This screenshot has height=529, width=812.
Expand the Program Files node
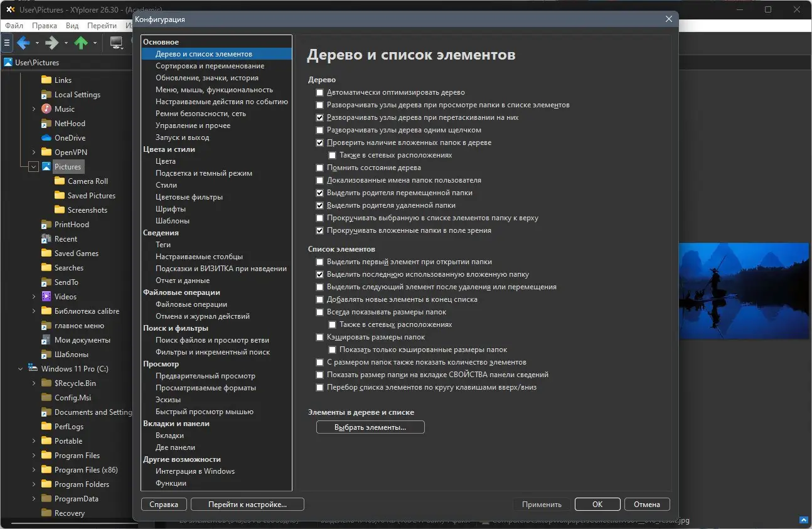pyautogui.click(x=34, y=456)
